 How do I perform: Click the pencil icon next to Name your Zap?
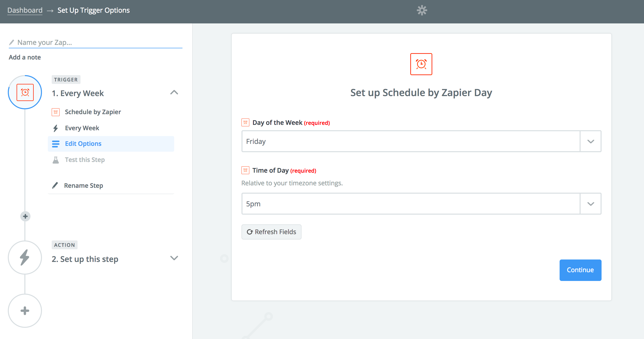click(11, 42)
